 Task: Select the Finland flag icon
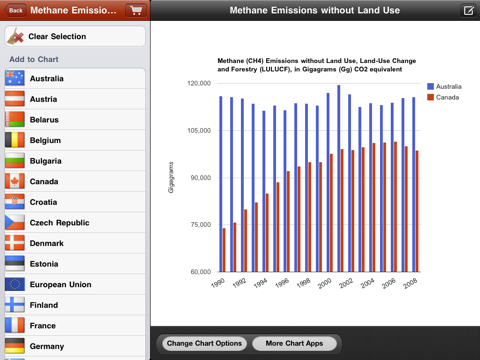[x=15, y=305]
